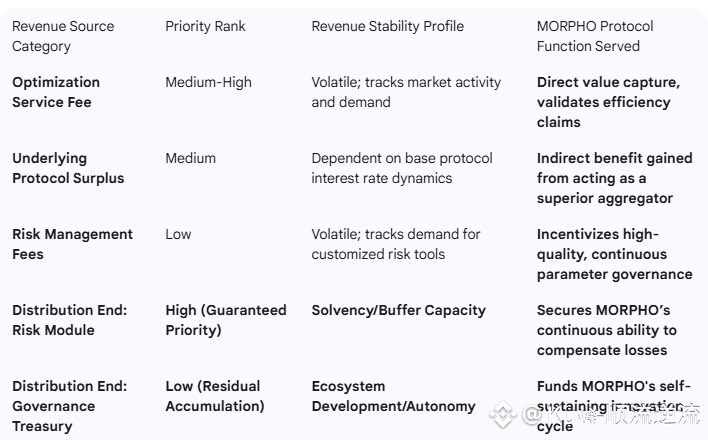
Task: Select the Optimization Service Fee cell
Action: pyautogui.click(x=56, y=92)
